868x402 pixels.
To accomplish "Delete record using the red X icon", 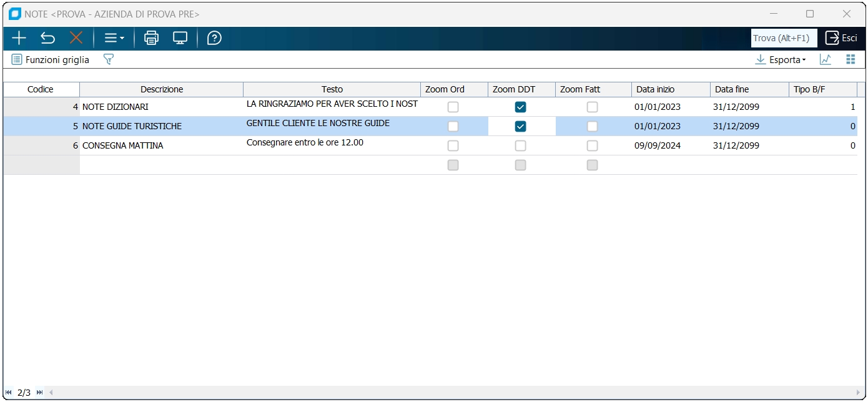I will tap(76, 38).
